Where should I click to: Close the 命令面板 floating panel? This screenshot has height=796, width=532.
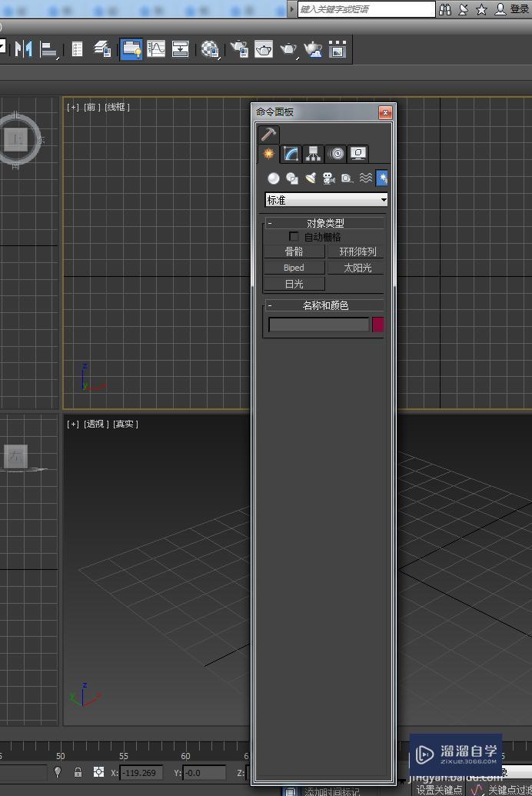[x=385, y=112]
